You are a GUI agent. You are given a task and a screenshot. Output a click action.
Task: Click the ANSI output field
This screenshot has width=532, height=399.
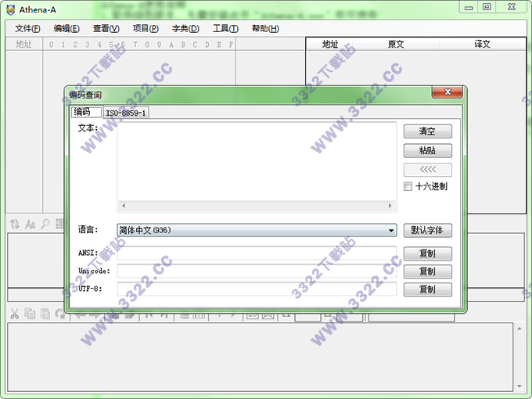pyautogui.click(x=257, y=253)
